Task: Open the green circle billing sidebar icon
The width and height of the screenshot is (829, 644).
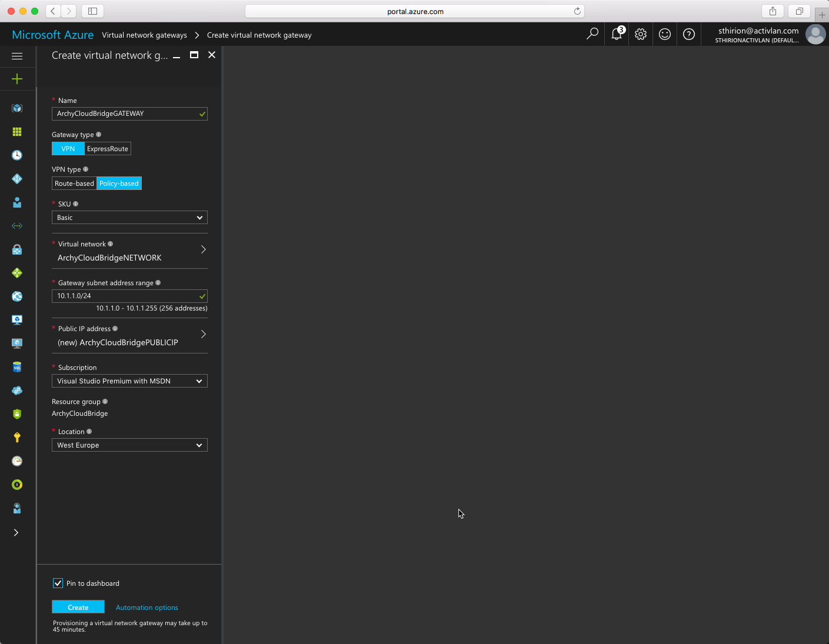Action: click(x=17, y=485)
